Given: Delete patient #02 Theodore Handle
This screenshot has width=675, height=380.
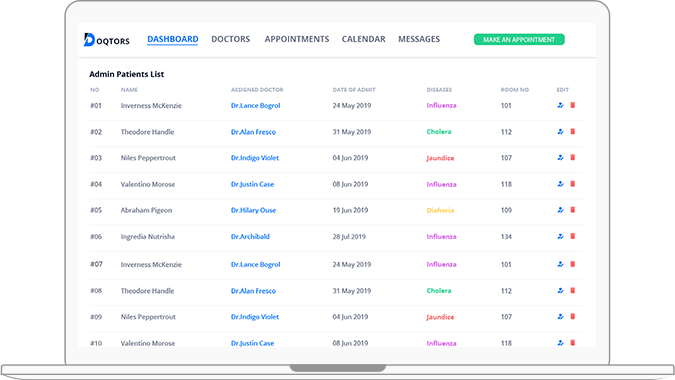Looking at the screenshot, I should click(573, 132).
